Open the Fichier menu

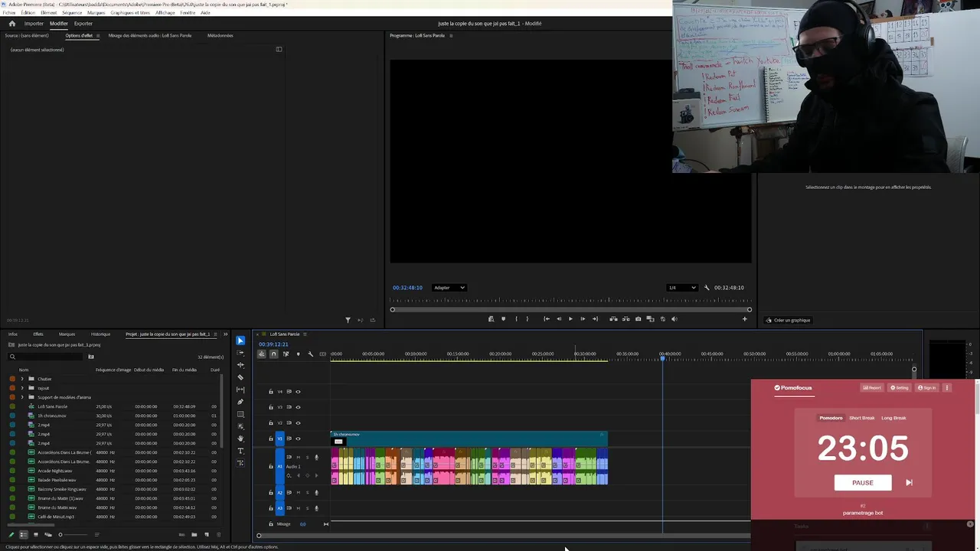pyautogui.click(x=9, y=13)
